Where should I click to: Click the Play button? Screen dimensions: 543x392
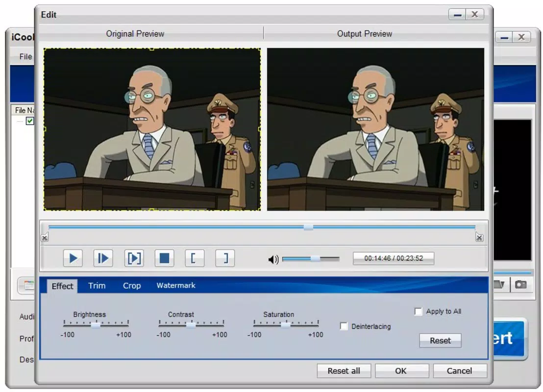coord(73,258)
